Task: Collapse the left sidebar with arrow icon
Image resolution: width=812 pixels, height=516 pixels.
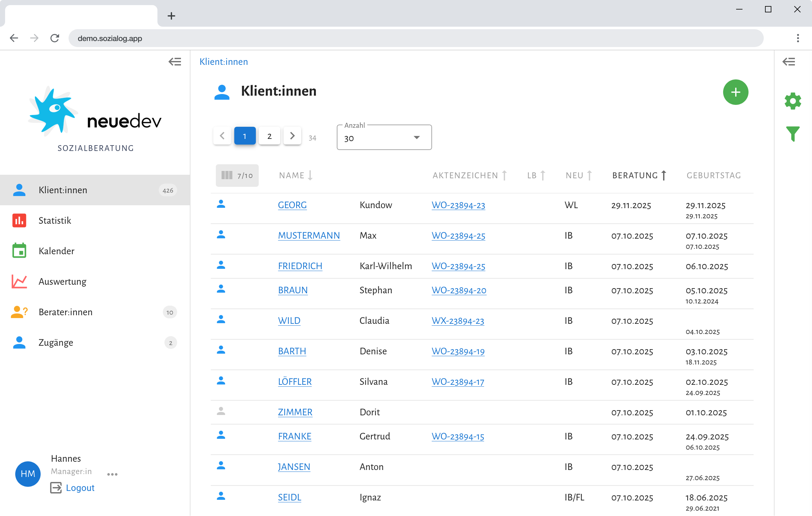Action: 175,62
